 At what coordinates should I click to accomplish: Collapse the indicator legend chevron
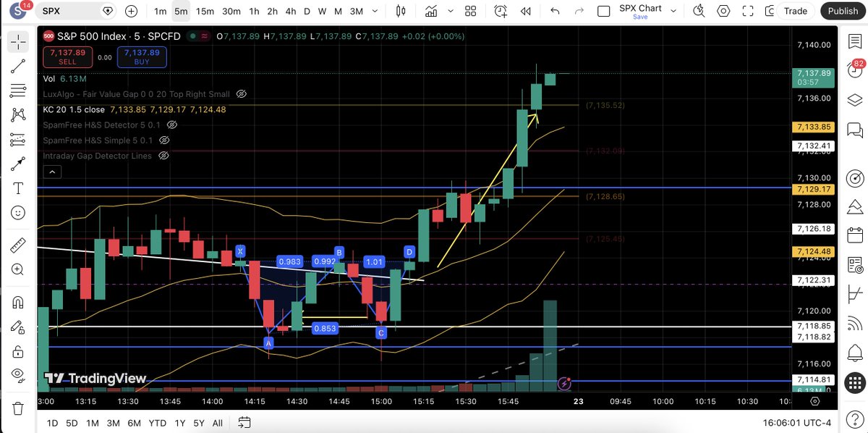[51, 172]
